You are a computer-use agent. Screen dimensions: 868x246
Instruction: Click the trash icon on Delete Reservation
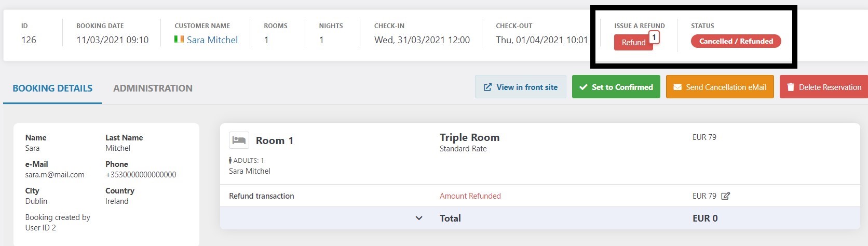tap(791, 87)
